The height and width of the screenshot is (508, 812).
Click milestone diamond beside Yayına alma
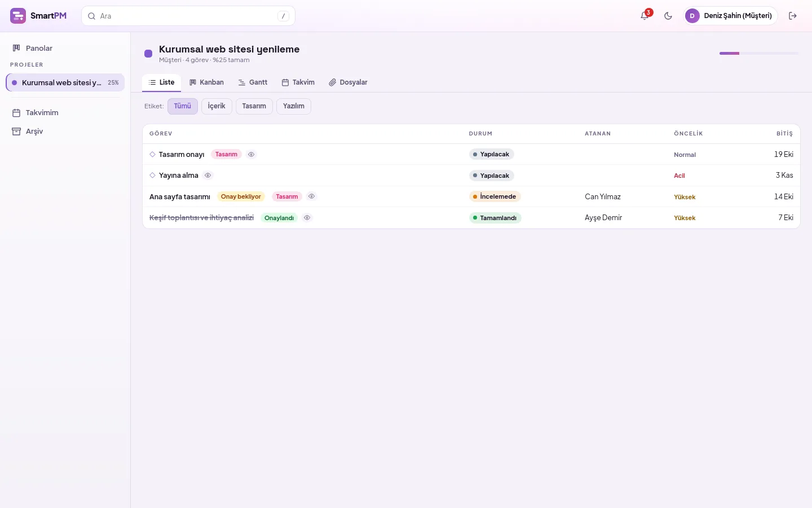[152, 176]
